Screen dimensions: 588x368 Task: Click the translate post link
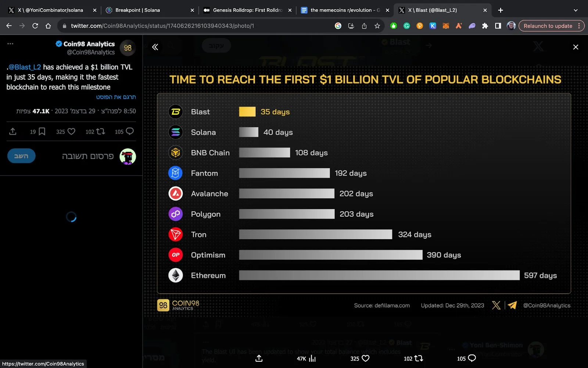(x=116, y=97)
